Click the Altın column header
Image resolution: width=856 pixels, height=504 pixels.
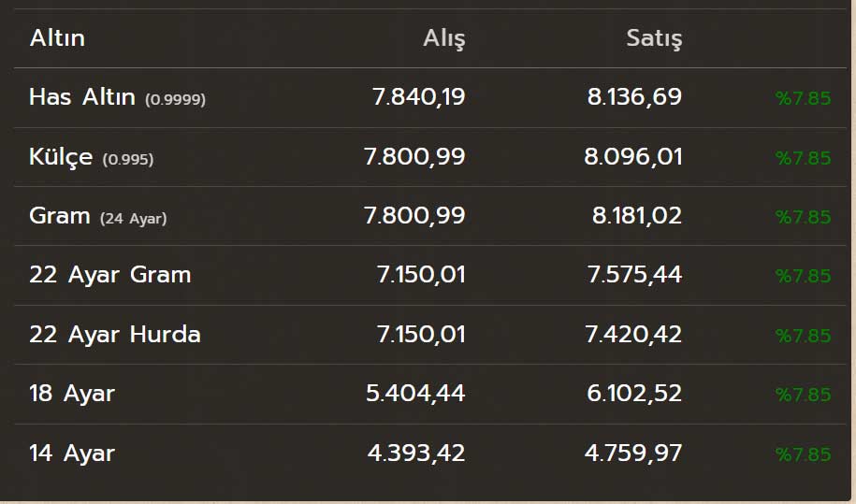pos(57,38)
